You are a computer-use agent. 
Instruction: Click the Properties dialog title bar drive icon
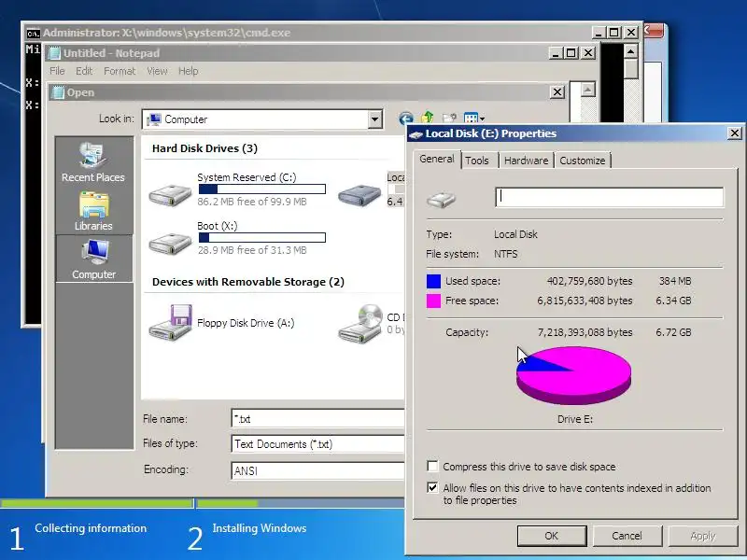pos(416,133)
